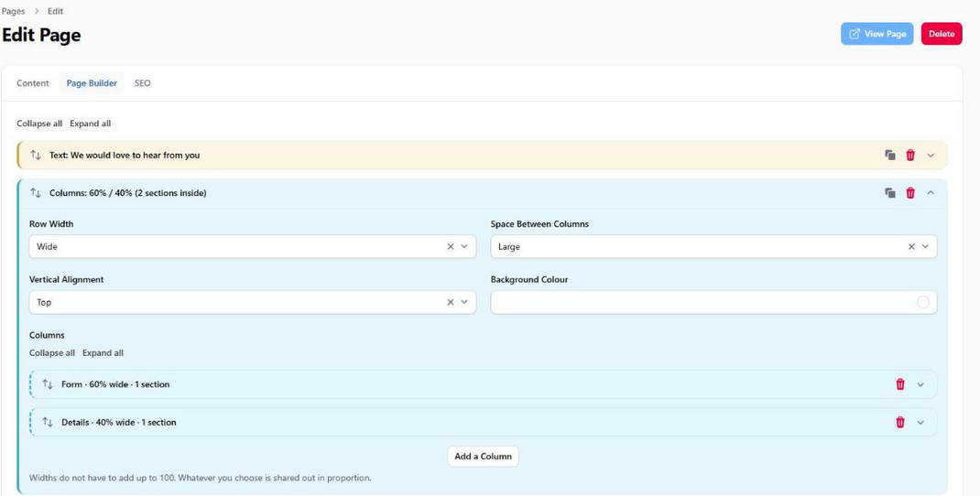Delete the Text section via trash icon
The image size is (980, 496).
pyautogui.click(x=910, y=155)
